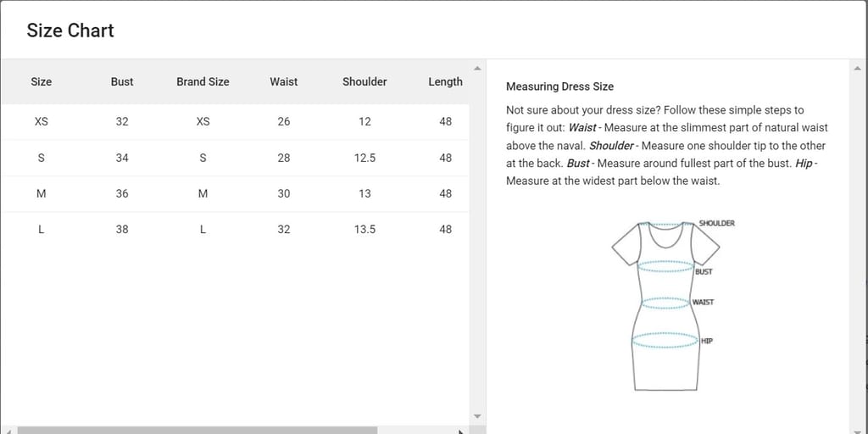Click the measuring guide panel's scroll up arrow
This screenshot has width=868, height=434.
(857, 68)
